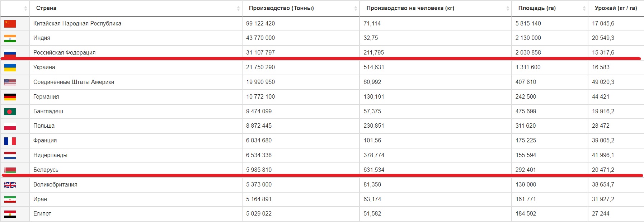Screen dimensions: 644x222
Task: Click the Нидерланды country cell
Action: [136, 155]
